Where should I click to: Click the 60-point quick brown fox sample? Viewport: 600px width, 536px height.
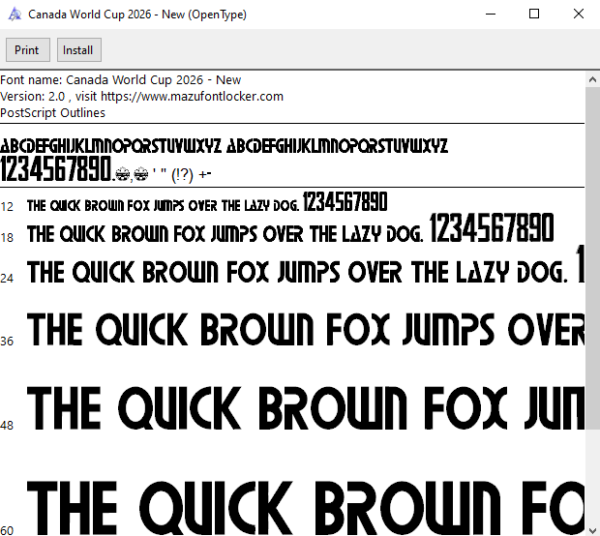point(306,508)
